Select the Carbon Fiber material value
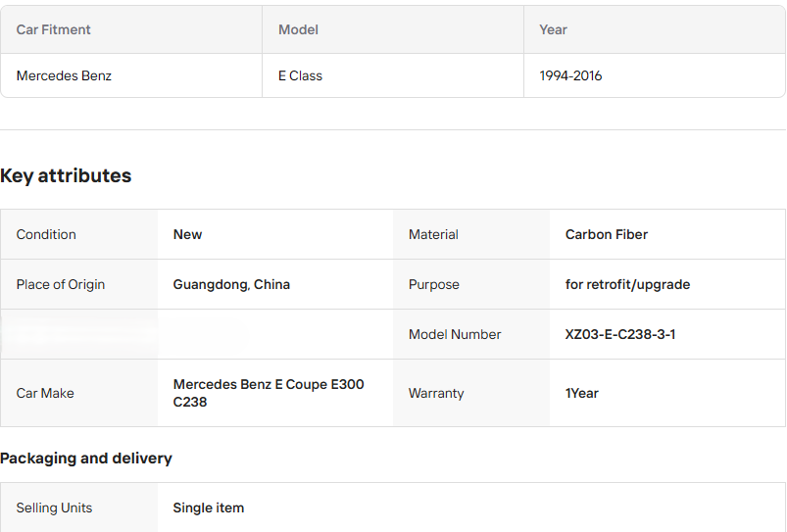The width and height of the screenshot is (787, 532). pyautogui.click(x=606, y=234)
